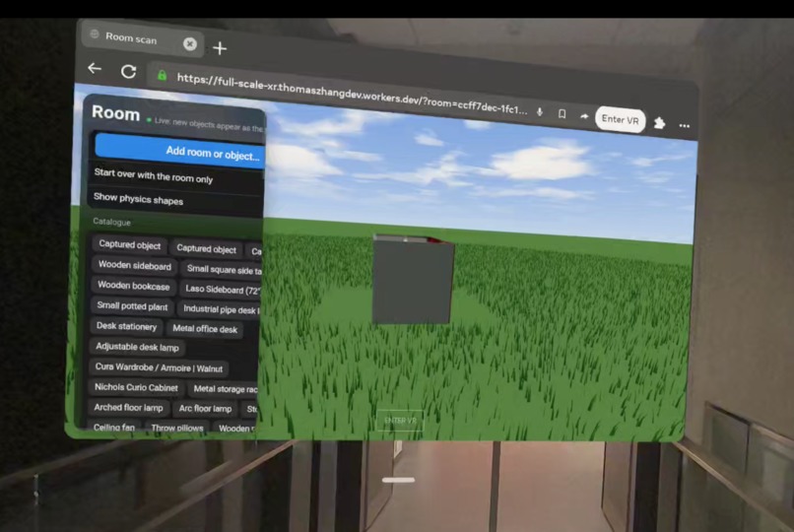
Task: Open the extensions puzzle-piece icon
Action: click(x=659, y=123)
